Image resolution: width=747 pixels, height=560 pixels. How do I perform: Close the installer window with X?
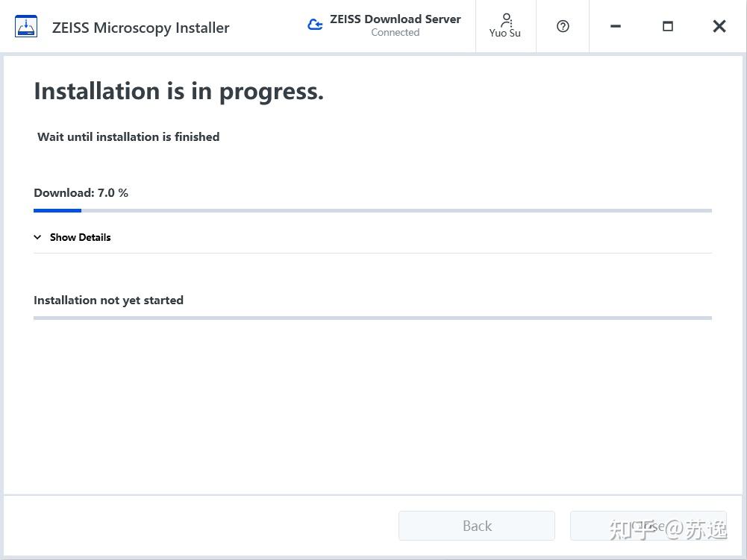coord(719,26)
